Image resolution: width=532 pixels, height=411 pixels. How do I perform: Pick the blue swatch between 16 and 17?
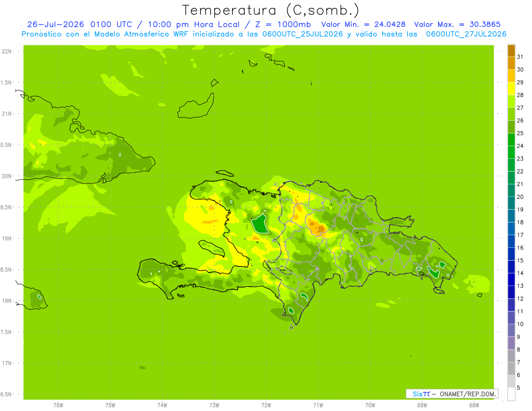[x=511, y=241]
